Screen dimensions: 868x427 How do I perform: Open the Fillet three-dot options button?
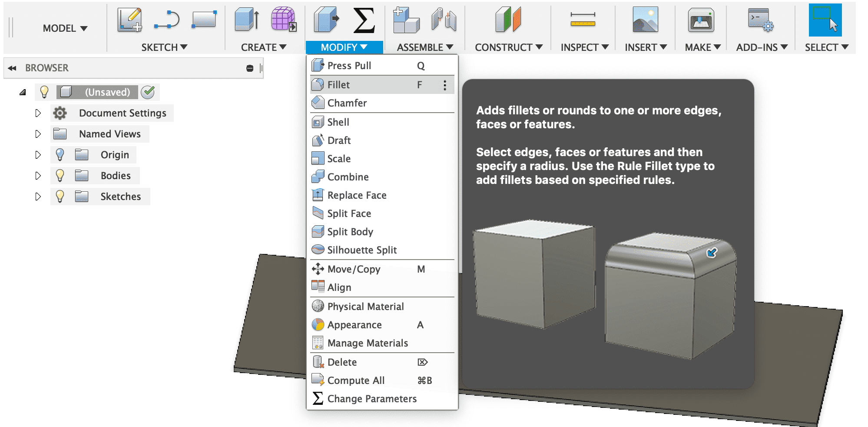444,85
